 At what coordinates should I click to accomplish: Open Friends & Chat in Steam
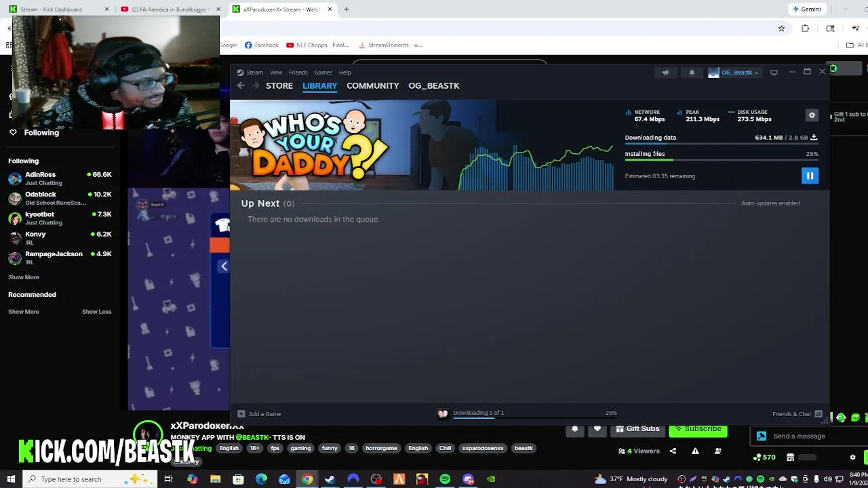click(797, 413)
